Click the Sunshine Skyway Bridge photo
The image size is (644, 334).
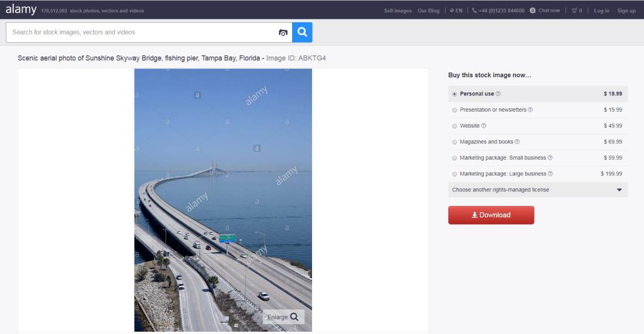pos(223,200)
